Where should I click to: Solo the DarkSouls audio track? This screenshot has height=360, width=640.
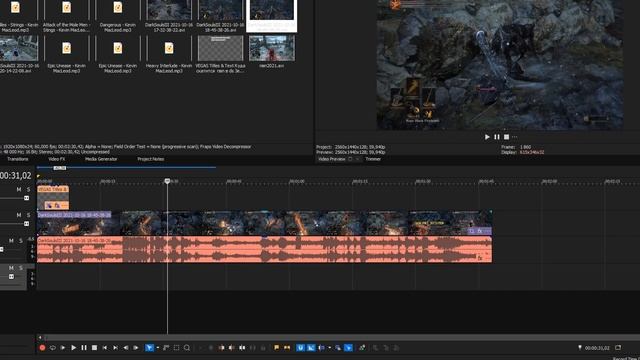20,241
